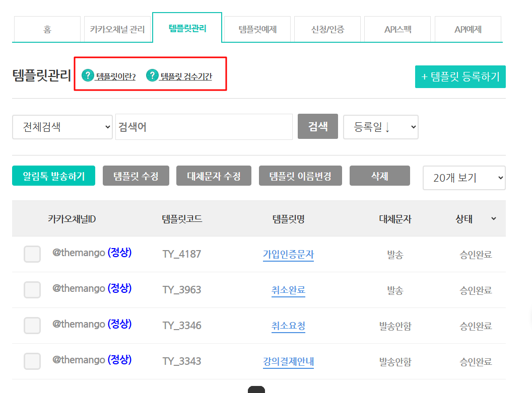Focus the 검색어 search input field
The height and width of the screenshot is (393, 532).
pyautogui.click(x=204, y=127)
